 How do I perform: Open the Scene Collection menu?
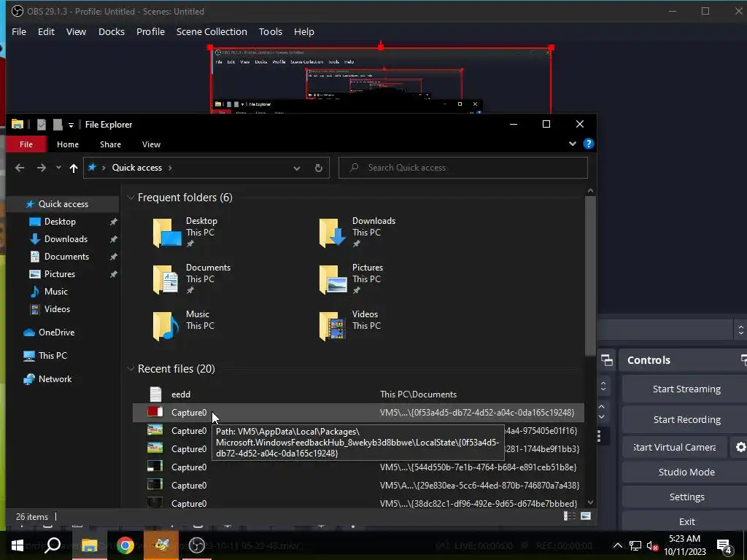pos(212,31)
